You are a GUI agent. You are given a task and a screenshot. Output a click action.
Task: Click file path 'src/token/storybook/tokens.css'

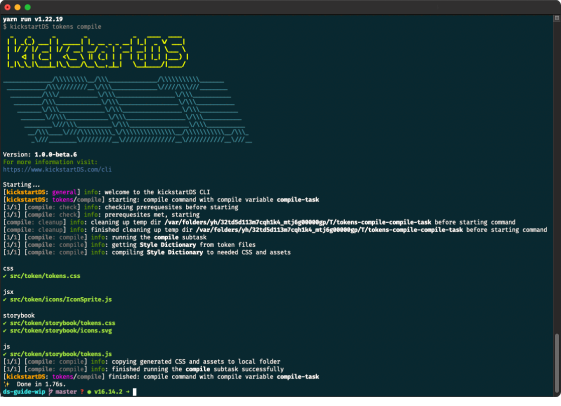[x=63, y=323]
